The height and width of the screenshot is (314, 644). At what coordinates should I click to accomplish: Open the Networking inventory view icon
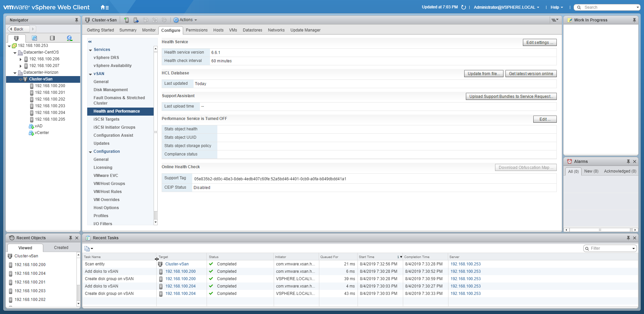[69, 38]
